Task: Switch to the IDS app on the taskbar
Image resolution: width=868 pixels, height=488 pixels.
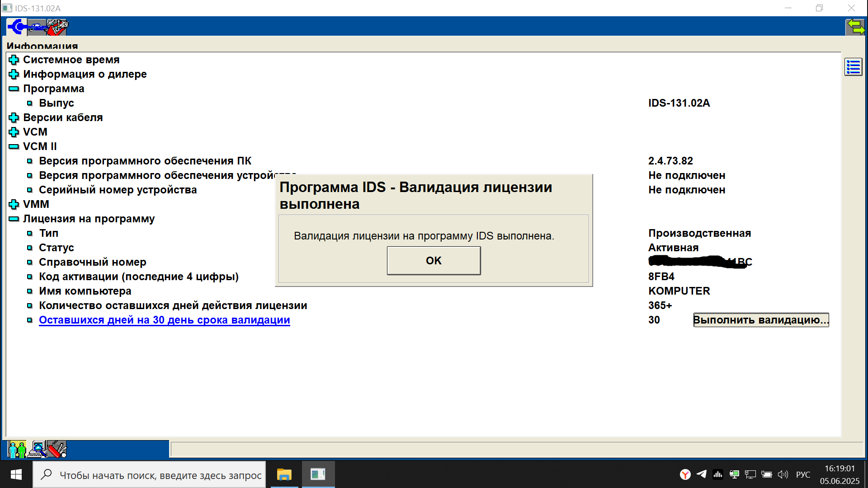Action: click(318, 474)
